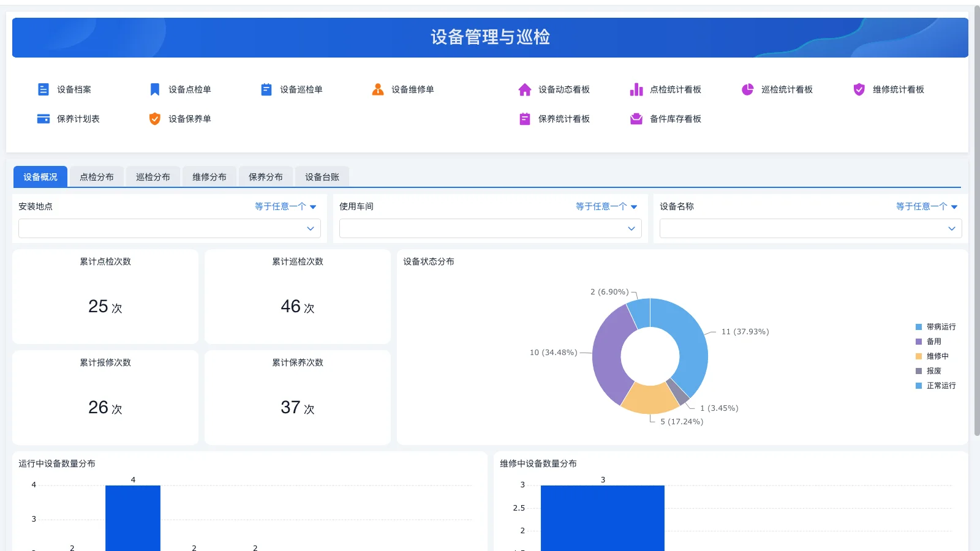Open the 设备点检单 link
The image size is (980, 551).
click(190, 89)
